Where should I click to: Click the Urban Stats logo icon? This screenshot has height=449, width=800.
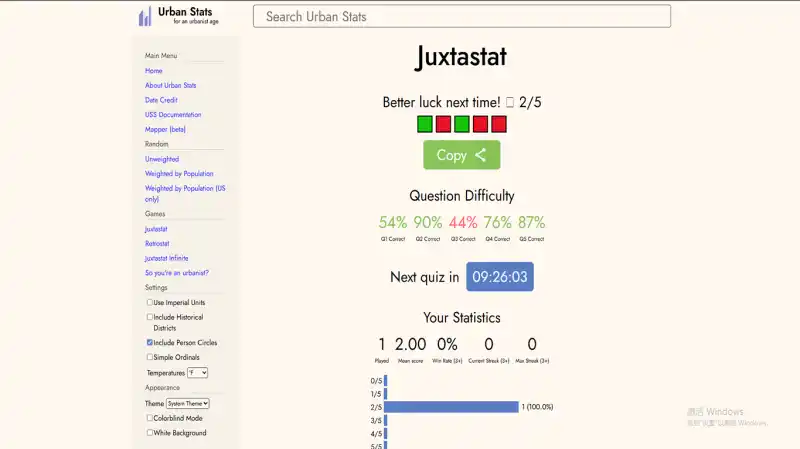145,16
